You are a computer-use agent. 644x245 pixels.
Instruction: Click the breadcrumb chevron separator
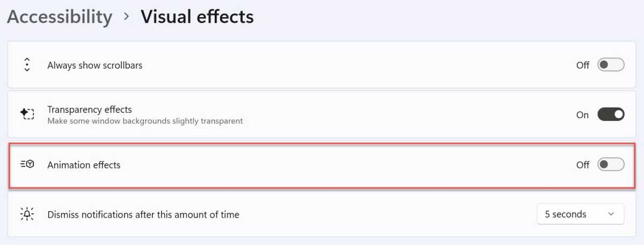coord(127,17)
